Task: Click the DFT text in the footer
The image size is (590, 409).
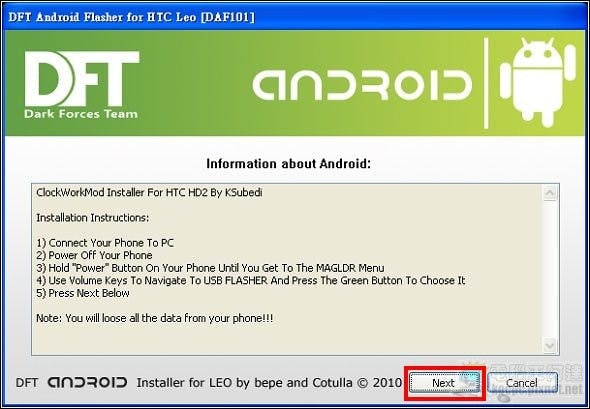Action: [26, 383]
